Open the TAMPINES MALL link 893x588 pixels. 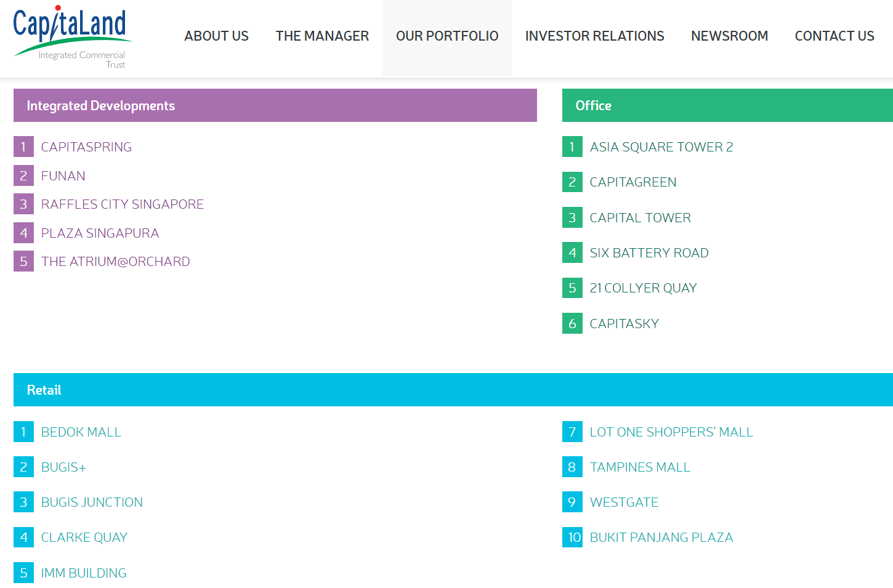click(640, 467)
